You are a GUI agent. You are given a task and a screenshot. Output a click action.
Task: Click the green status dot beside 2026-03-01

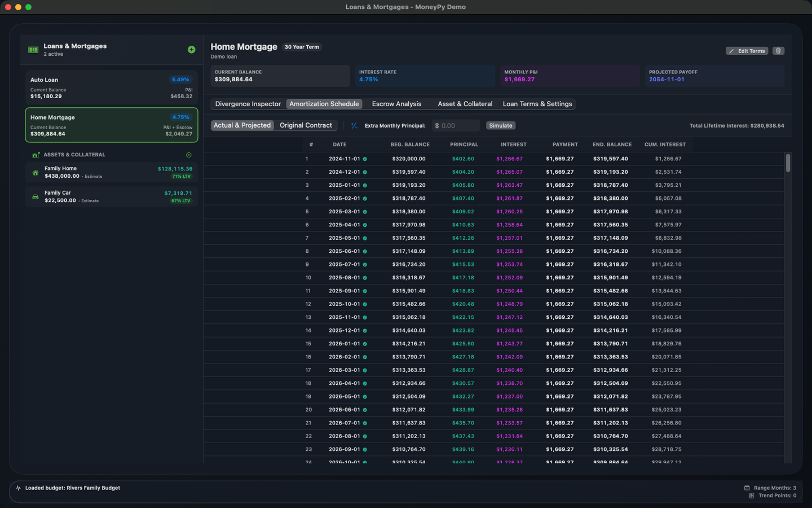tap(365, 370)
